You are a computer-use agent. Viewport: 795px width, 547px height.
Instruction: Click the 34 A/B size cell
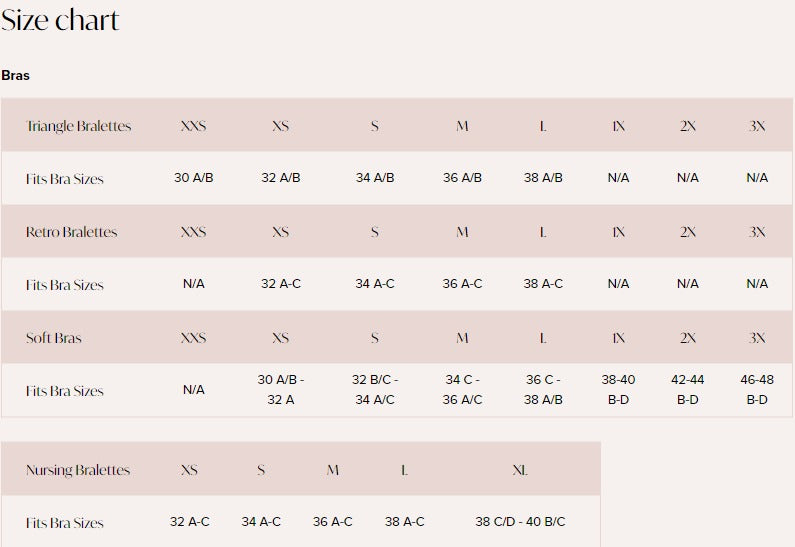(375, 178)
